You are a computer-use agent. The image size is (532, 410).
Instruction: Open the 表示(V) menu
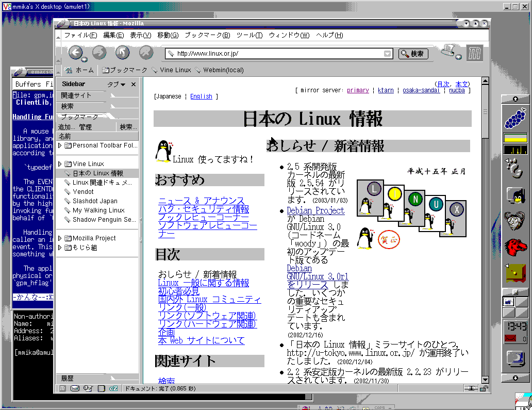(x=140, y=35)
